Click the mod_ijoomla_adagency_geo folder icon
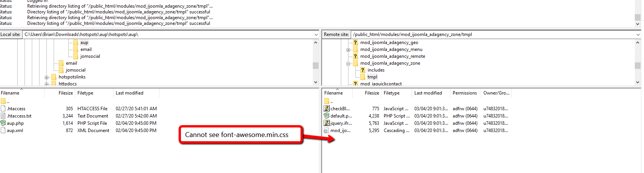The width and height of the screenshot is (644, 173). pyautogui.click(x=355, y=42)
